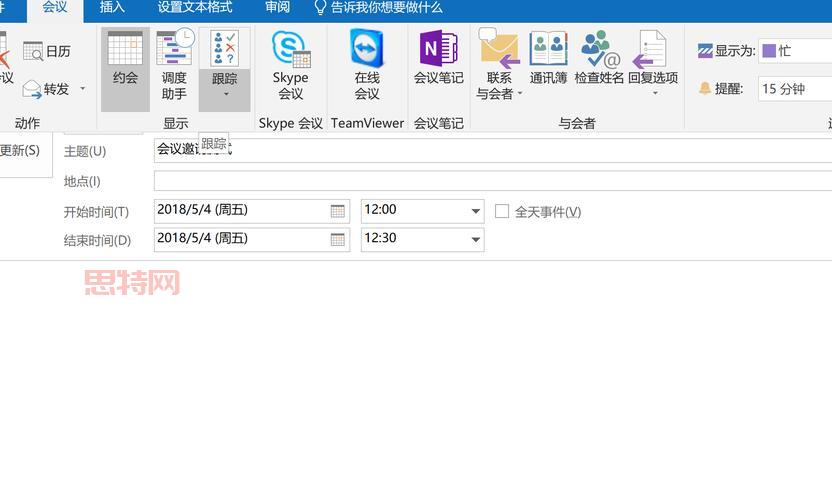Open the 提醒 15 分钟 reminder box
832x500 pixels.
click(794, 89)
